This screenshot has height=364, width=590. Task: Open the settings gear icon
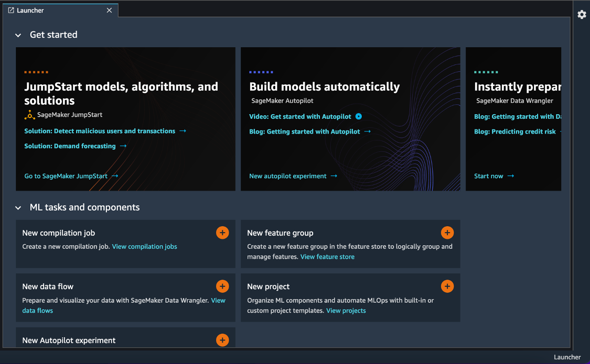point(582,15)
